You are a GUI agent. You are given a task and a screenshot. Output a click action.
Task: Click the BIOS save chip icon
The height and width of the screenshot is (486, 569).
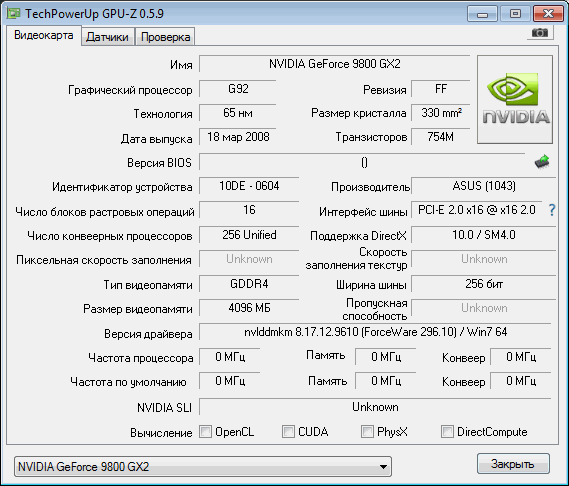tap(542, 162)
